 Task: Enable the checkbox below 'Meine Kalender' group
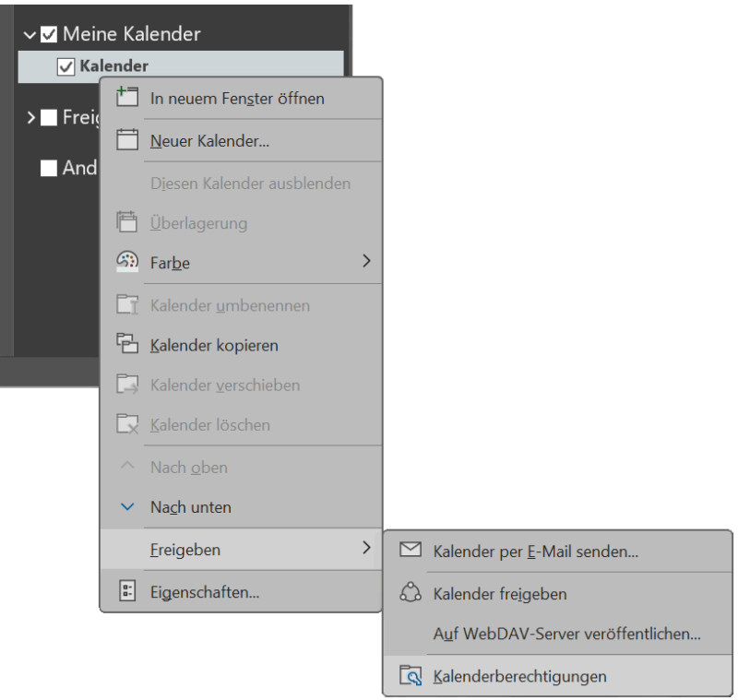49,118
